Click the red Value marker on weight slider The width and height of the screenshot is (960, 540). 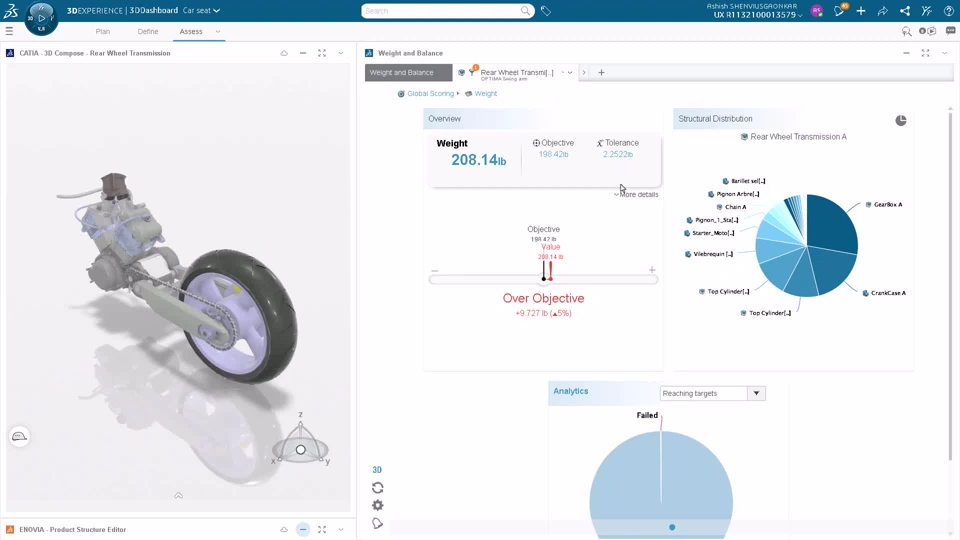coord(550,271)
